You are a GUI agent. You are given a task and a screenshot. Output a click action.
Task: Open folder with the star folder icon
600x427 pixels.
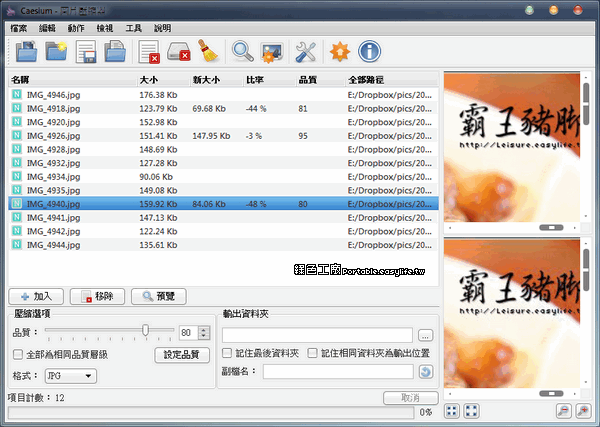56,51
